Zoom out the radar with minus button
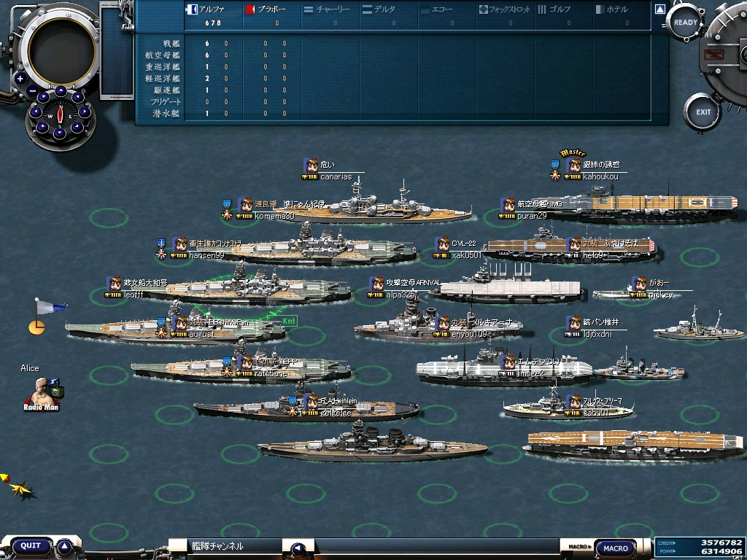Screen dimensions: 747x560 click(32, 90)
